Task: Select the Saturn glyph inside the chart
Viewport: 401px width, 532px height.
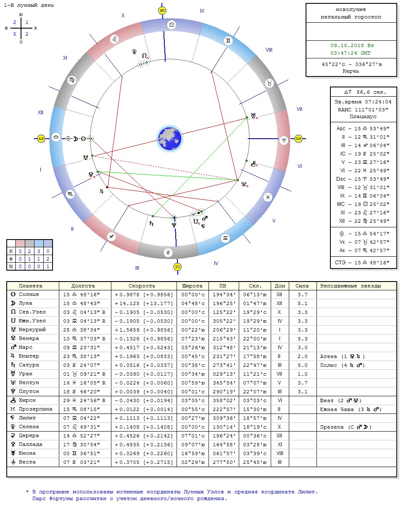Action: coord(151,224)
